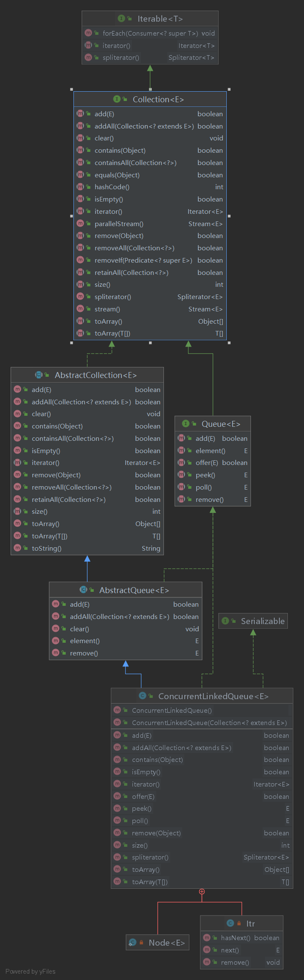The height and width of the screenshot is (980, 304).
Task: Select forEach(Consumer<? super T>) method in Iterable
Action: pos(150,33)
